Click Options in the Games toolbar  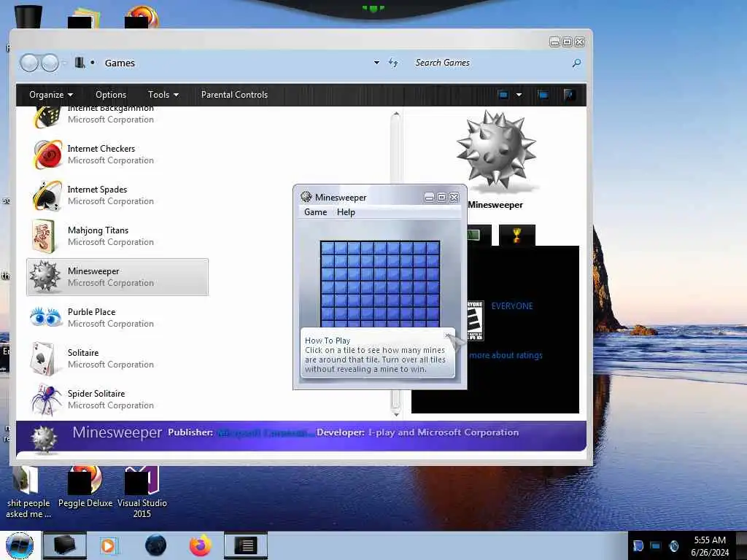click(111, 94)
